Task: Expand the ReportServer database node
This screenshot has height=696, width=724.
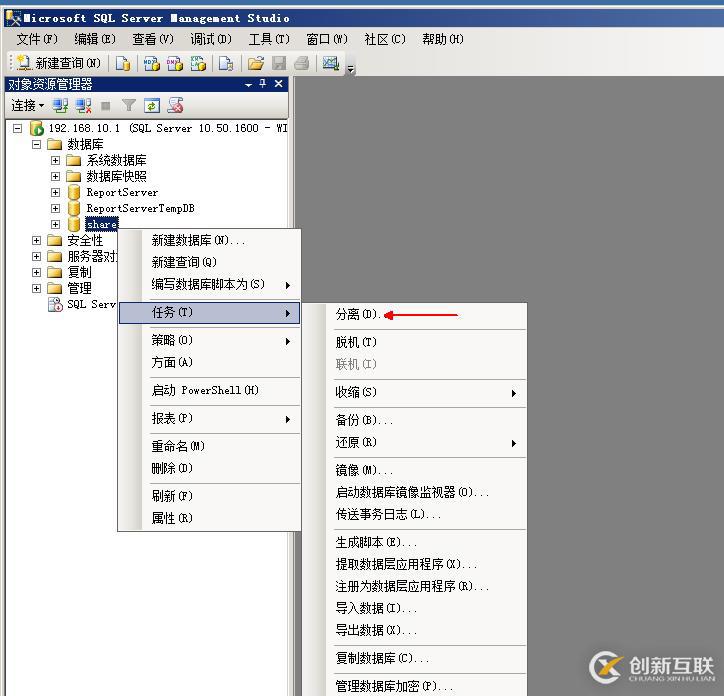Action: pyautogui.click(x=55, y=192)
